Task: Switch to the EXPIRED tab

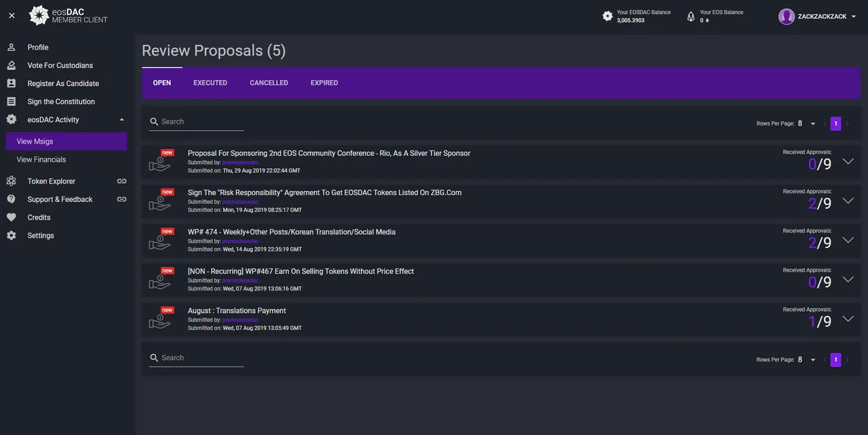Action: [324, 83]
